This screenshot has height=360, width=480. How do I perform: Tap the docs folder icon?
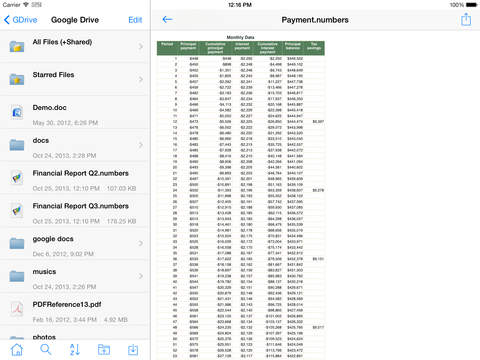[17, 145]
